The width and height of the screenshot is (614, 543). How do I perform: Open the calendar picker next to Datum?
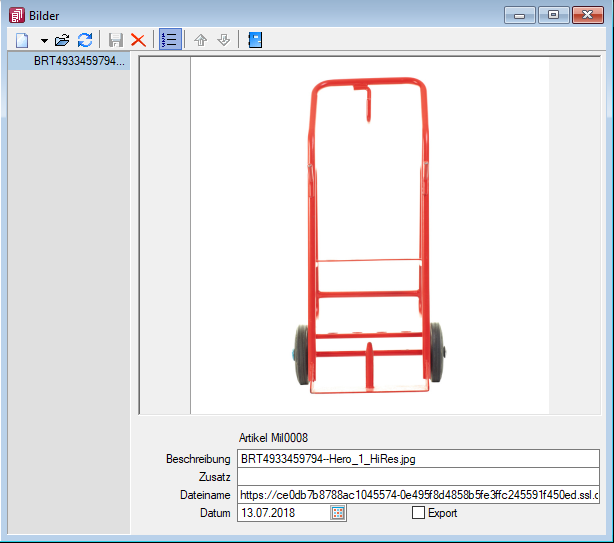(338, 513)
